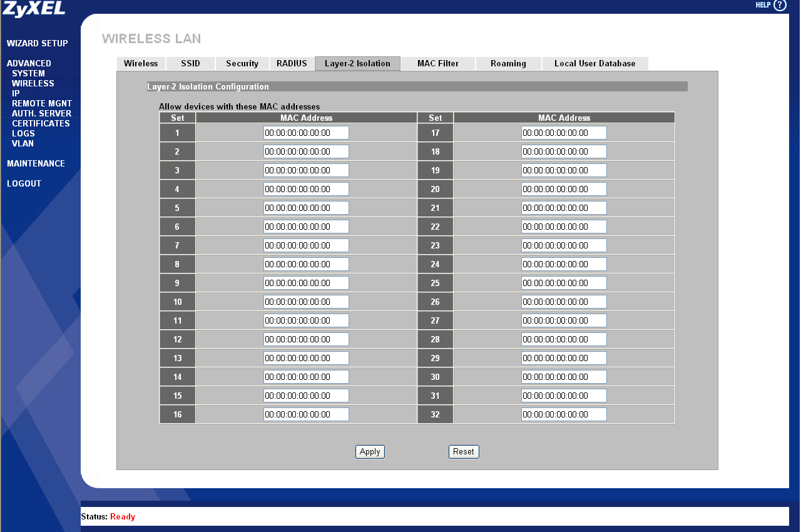The width and height of the screenshot is (801, 532).
Task: Focus the MAC address field for set 1
Action: point(306,133)
